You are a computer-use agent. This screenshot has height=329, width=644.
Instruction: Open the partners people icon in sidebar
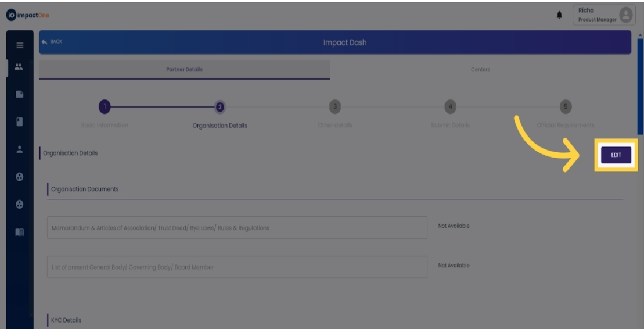pos(19,67)
